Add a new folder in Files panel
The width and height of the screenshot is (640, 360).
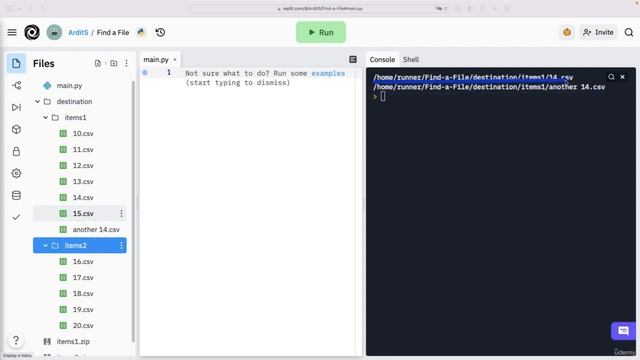(x=113, y=63)
